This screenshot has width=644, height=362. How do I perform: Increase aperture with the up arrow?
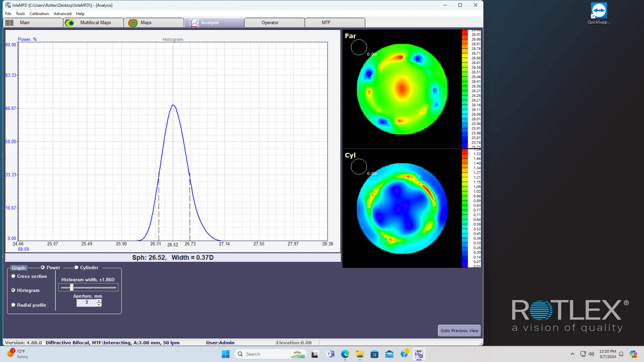click(99, 300)
